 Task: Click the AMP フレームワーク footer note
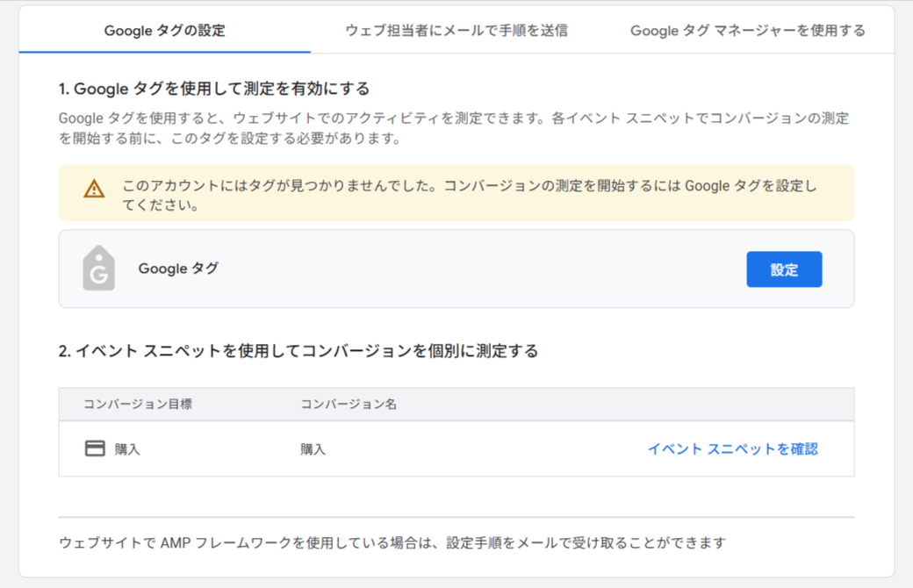pyautogui.click(x=392, y=542)
